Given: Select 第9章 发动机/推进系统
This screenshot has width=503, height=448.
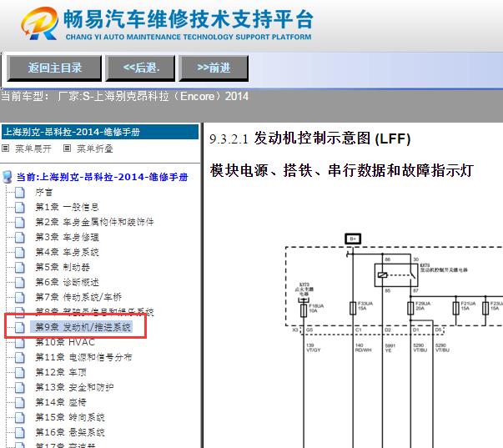Looking at the screenshot, I should (x=83, y=327).
